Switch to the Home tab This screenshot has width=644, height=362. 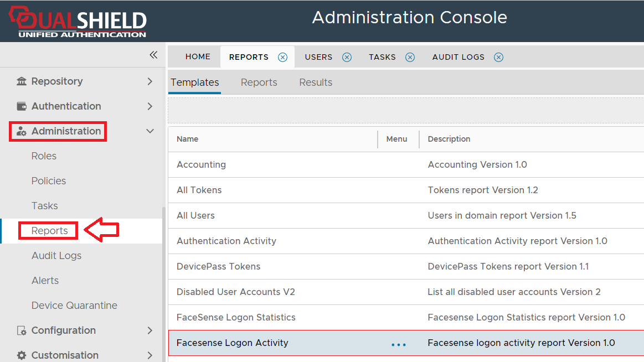[x=198, y=57]
